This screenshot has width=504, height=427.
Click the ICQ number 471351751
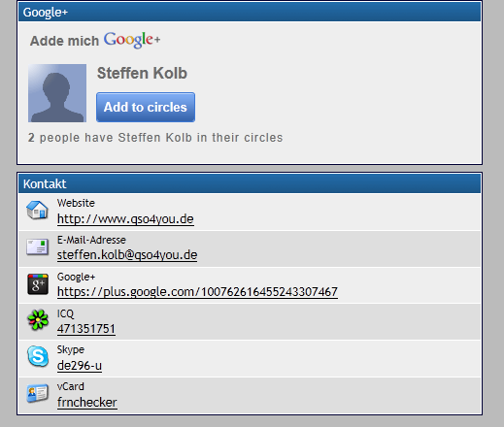86,329
